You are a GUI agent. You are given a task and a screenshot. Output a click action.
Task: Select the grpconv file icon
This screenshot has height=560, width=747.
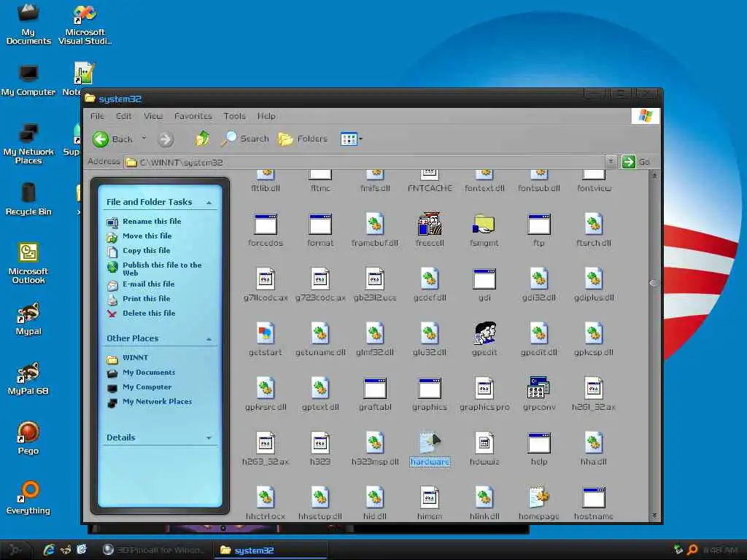point(539,388)
